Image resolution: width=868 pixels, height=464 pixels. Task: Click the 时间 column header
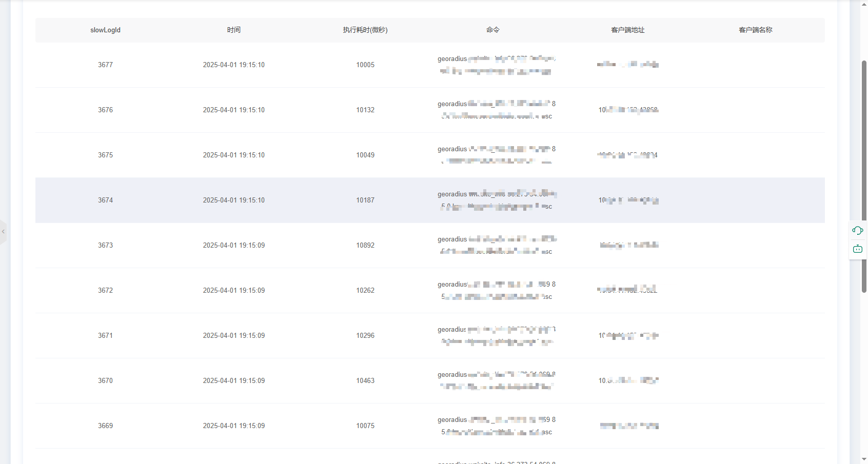click(234, 30)
